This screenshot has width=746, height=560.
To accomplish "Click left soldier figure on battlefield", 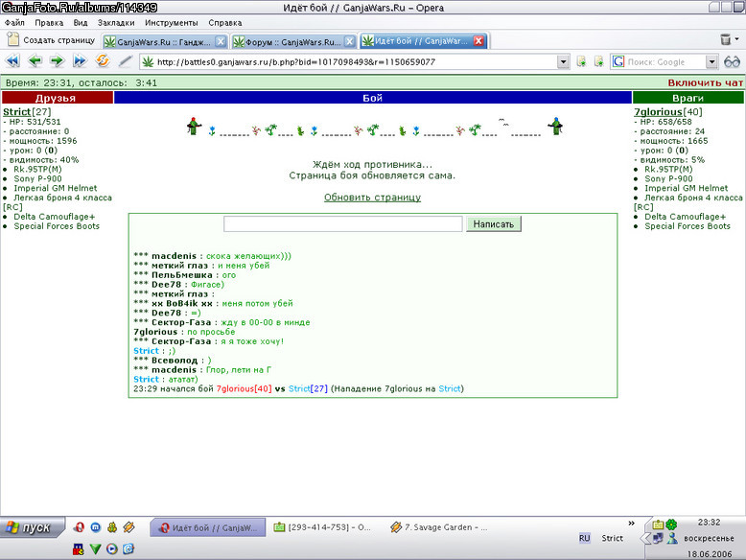I will point(194,127).
